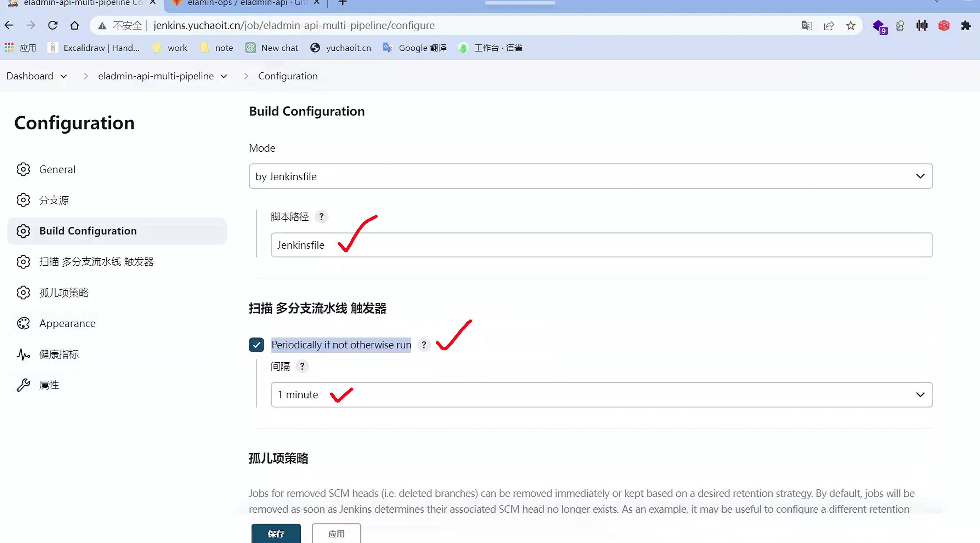Screen dimensions: 980x543
Task: Uncheck Periodically if not otherwise run checkbox
Action: 256,345
